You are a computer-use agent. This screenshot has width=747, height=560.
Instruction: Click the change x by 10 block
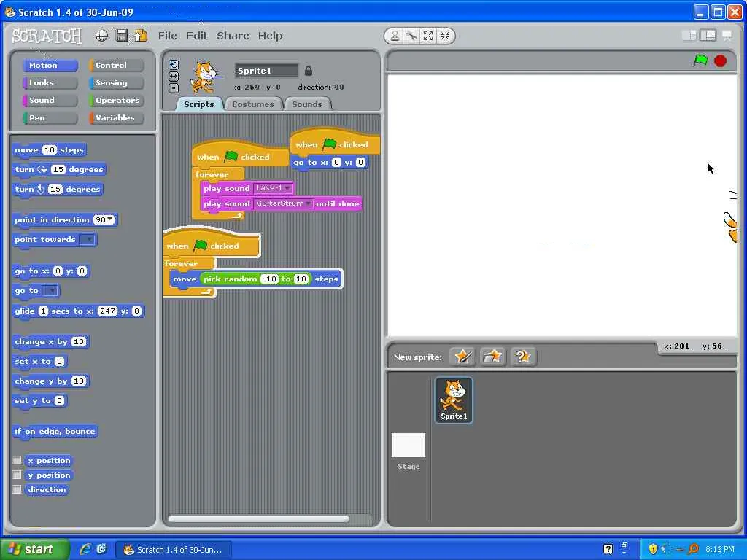(x=50, y=342)
